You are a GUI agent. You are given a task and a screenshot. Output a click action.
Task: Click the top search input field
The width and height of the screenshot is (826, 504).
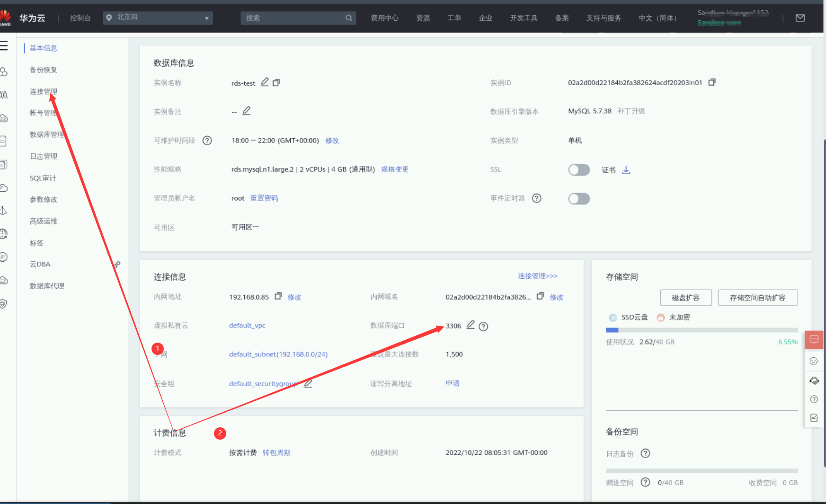pyautogui.click(x=298, y=18)
